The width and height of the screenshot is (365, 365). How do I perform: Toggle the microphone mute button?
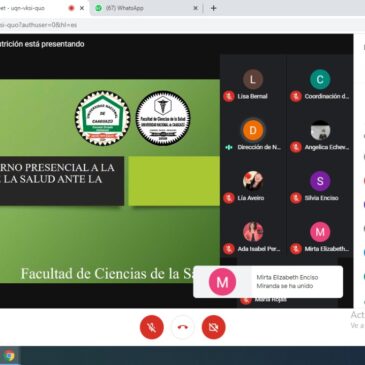click(152, 327)
